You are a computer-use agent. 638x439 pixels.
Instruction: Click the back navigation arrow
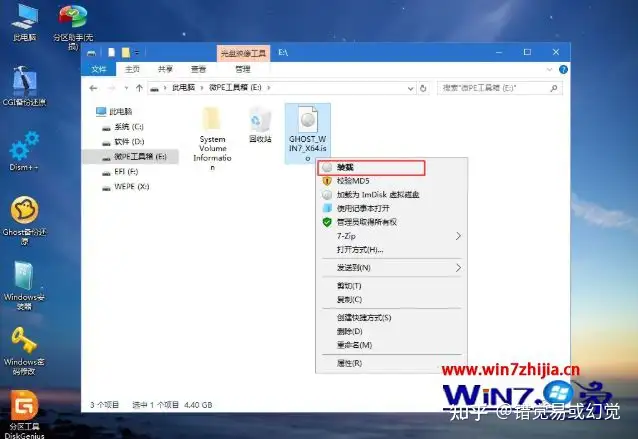(x=93, y=88)
